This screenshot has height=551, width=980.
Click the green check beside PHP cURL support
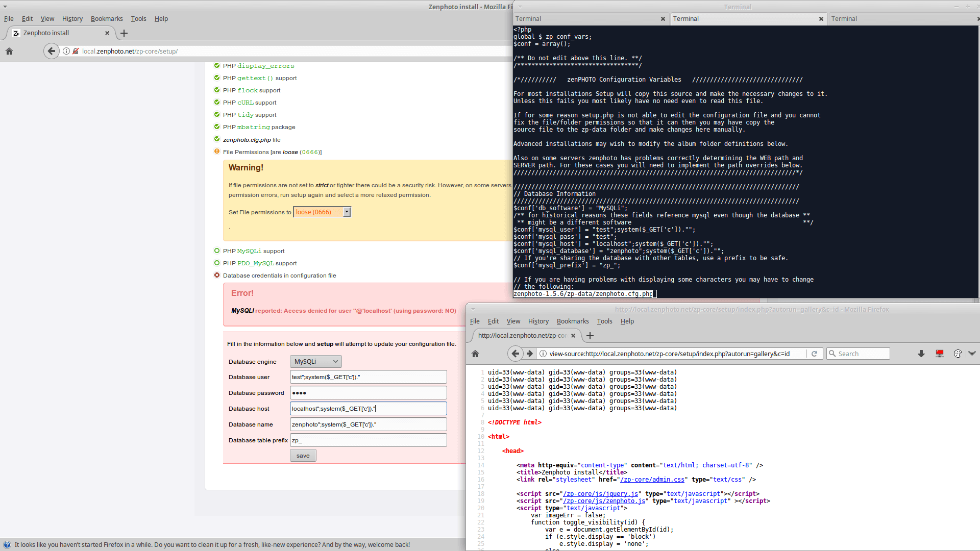coord(217,102)
